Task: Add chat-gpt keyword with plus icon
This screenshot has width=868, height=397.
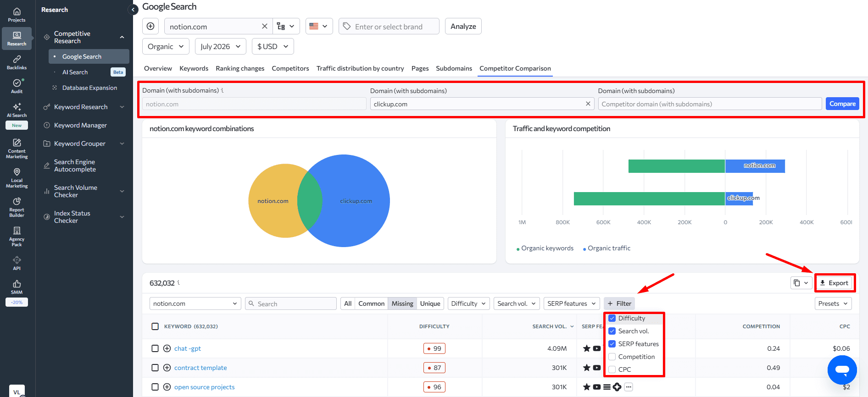Action: (167, 348)
